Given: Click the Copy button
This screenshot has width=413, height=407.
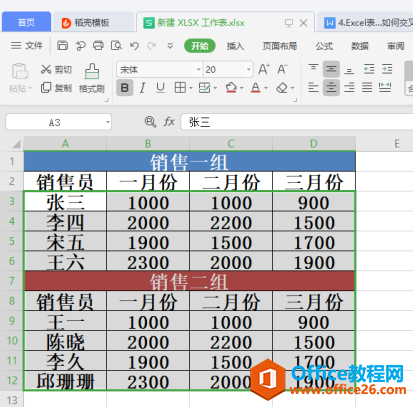Looking at the screenshot, I should tap(56, 88).
